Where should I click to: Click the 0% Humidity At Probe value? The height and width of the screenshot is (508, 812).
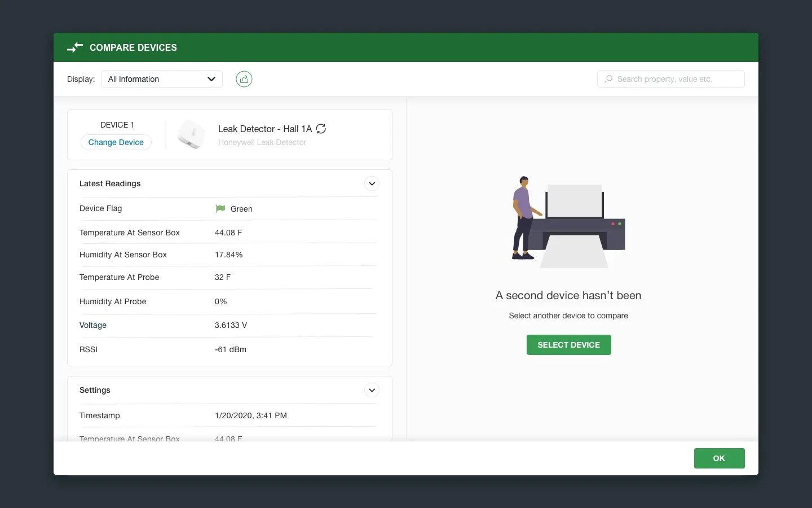[221, 301]
